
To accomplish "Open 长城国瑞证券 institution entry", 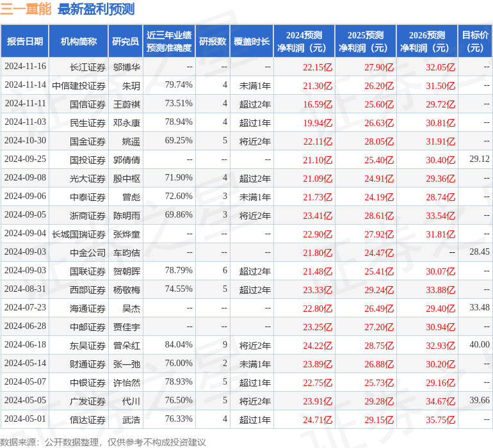I will coord(79,234).
